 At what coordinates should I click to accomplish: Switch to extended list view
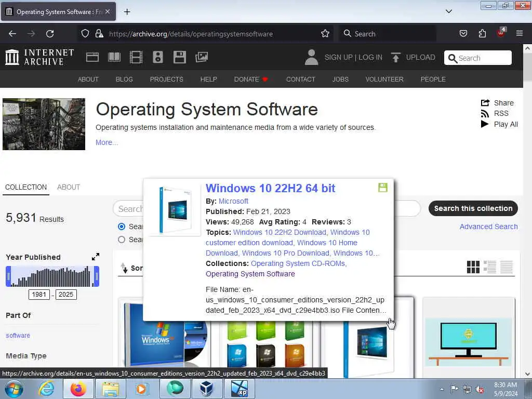489,267
